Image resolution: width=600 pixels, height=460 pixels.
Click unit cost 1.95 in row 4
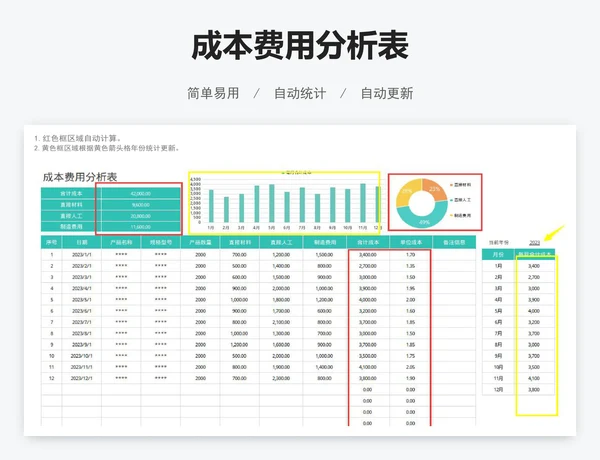click(x=411, y=288)
